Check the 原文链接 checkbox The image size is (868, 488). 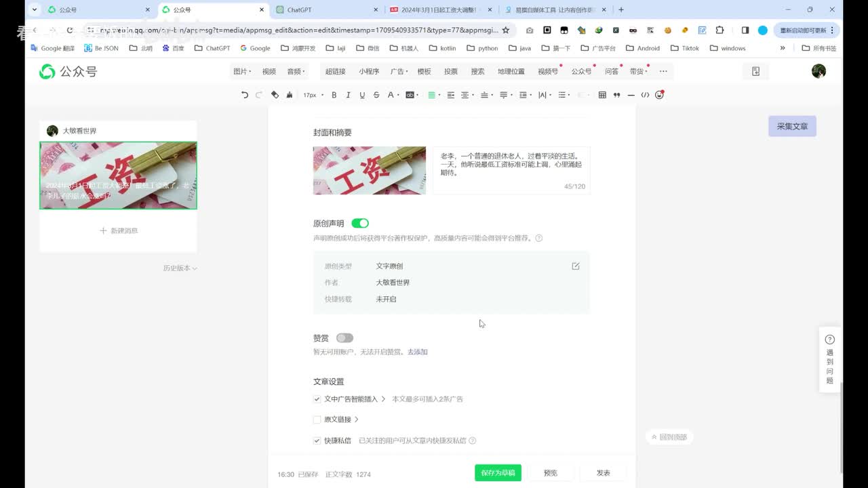click(317, 420)
